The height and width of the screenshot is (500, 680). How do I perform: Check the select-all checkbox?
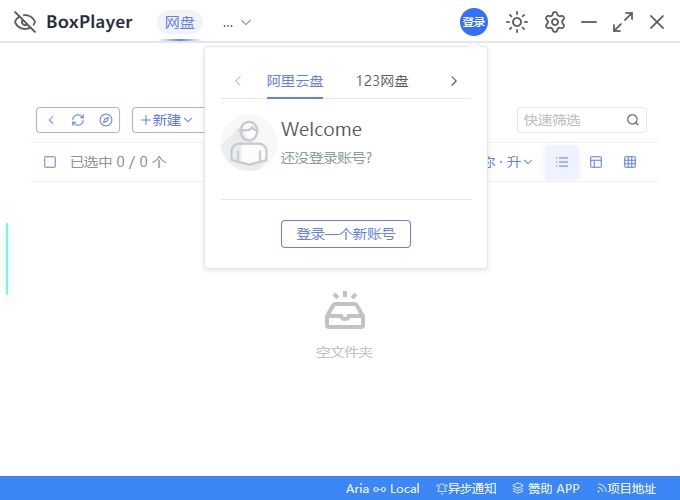point(50,162)
